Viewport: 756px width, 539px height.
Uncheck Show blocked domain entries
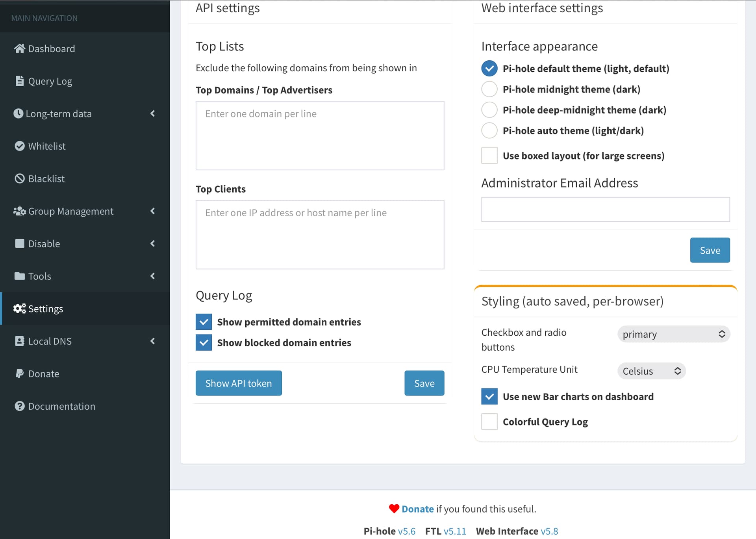pyautogui.click(x=204, y=342)
